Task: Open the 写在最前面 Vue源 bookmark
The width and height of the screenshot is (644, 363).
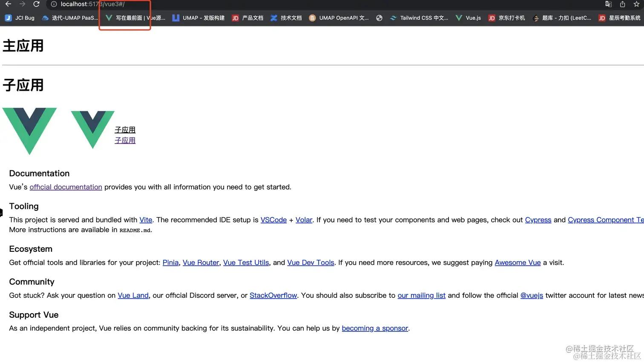Action: pos(135,18)
